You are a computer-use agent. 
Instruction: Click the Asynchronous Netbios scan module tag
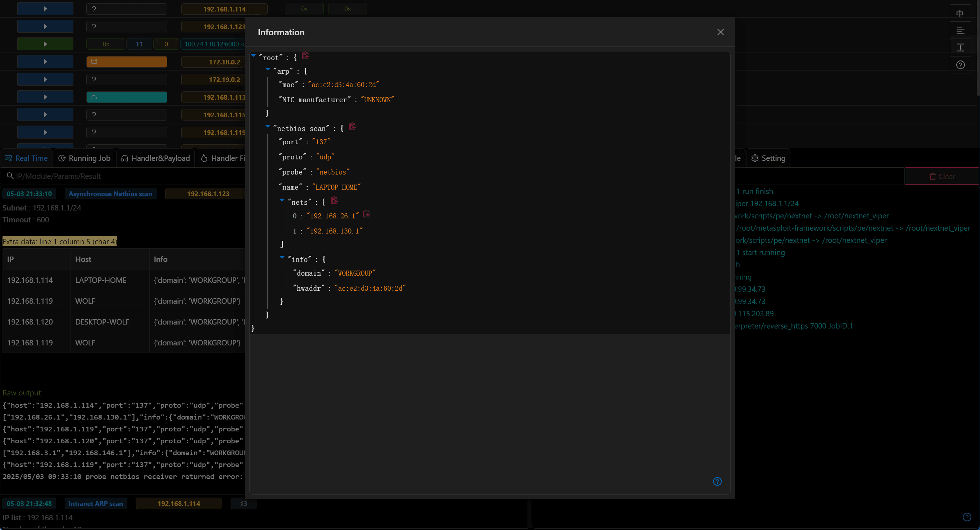tap(110, 194)
